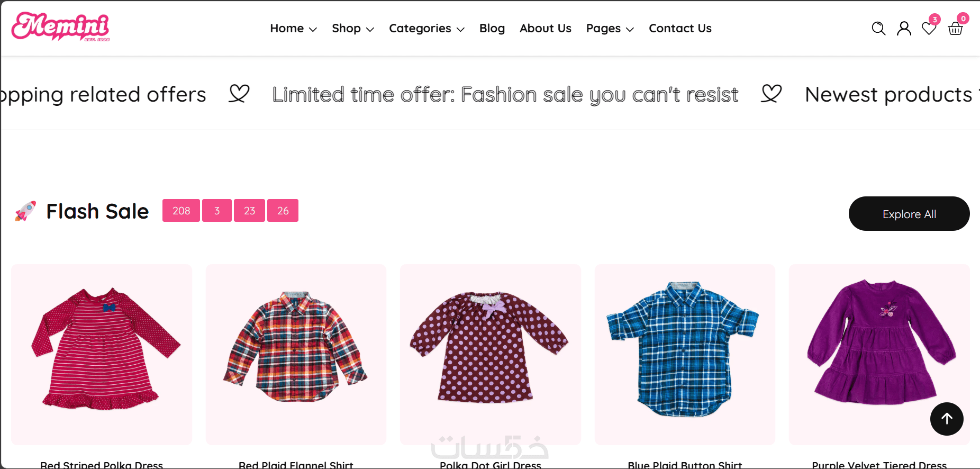Open the Red Striped Polka Dress thumbnail
Screen dimensions: 980x469
pos(102,354)
